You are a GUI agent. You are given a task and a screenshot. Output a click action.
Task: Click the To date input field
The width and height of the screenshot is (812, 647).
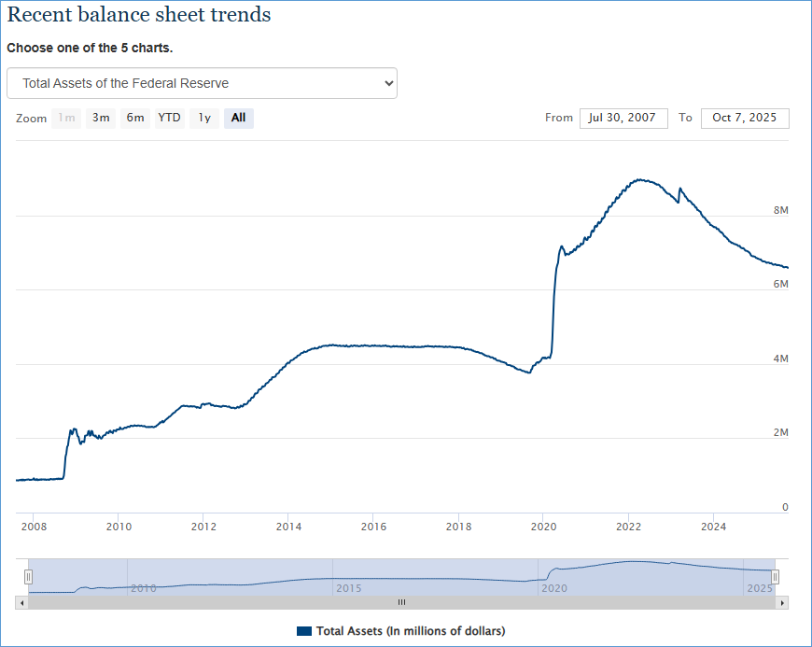pos(744,118)
